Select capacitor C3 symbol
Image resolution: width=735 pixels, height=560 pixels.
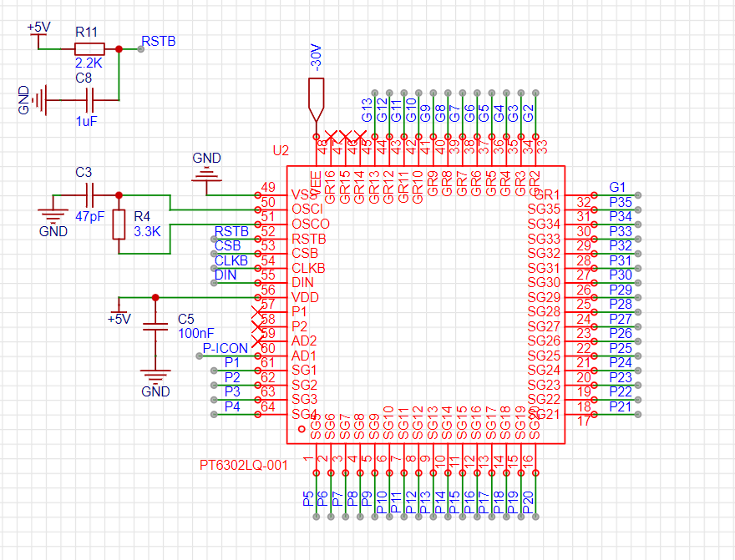coord(90,195)
